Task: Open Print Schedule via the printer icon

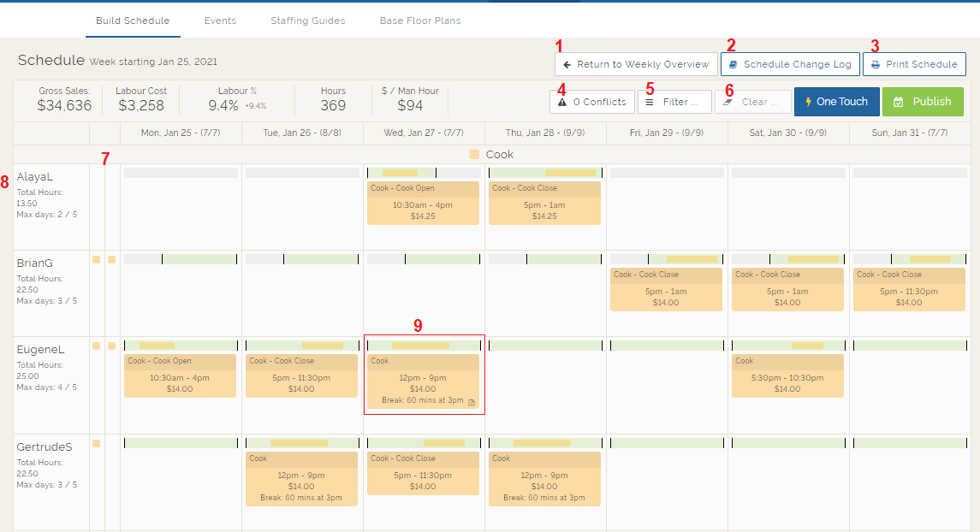Action: (874, 63)
